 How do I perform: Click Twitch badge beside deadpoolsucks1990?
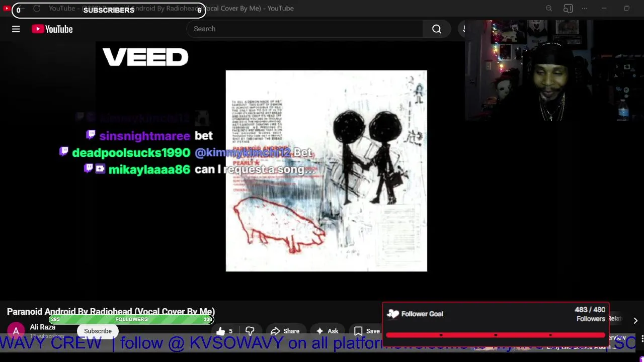click(64, 151)
